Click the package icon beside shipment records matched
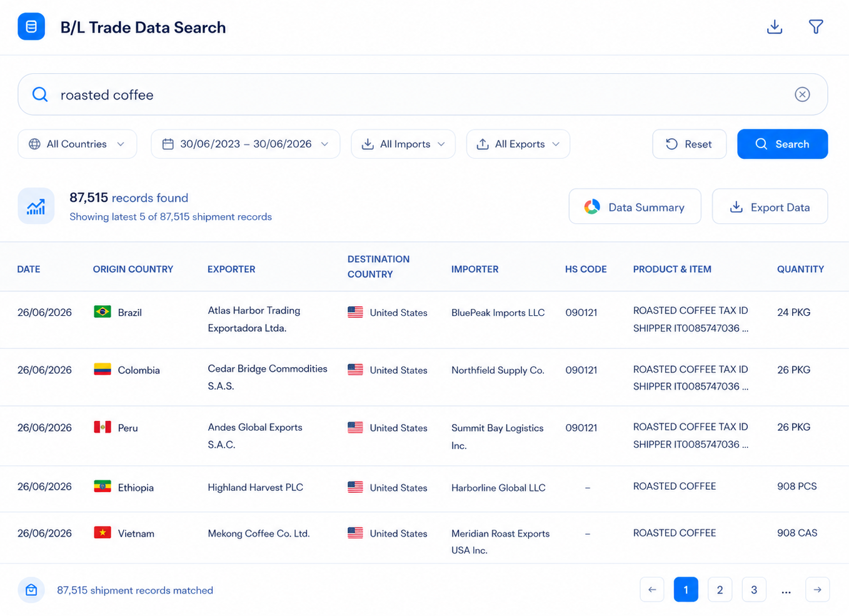 pos(31,590)
